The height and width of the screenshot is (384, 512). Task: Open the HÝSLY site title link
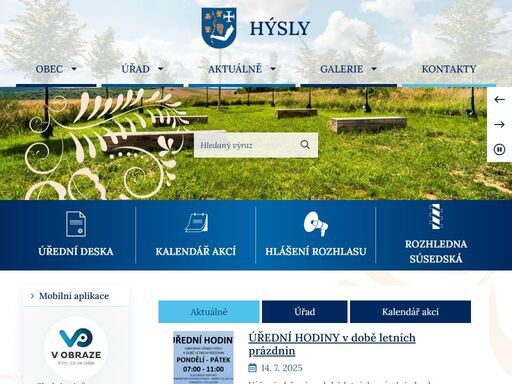[x=280, y=28]
